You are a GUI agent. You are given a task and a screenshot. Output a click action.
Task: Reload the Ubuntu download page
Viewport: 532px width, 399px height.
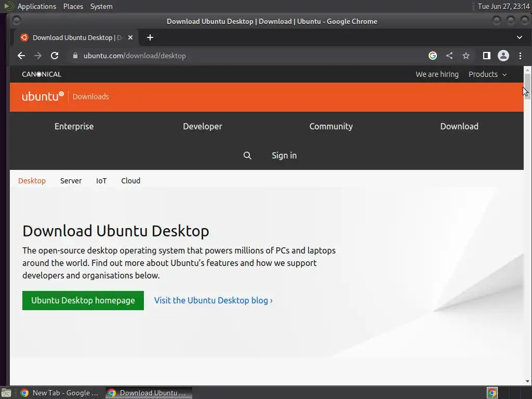[54, 56]
